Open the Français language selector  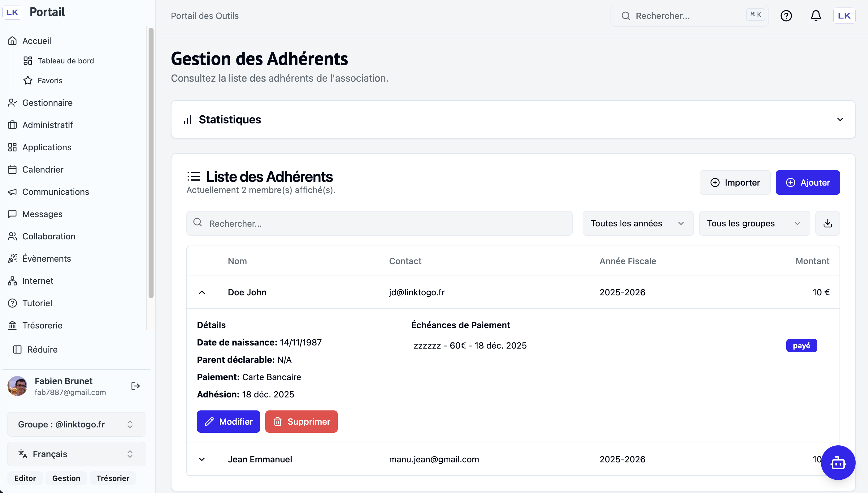coord(76,454)
